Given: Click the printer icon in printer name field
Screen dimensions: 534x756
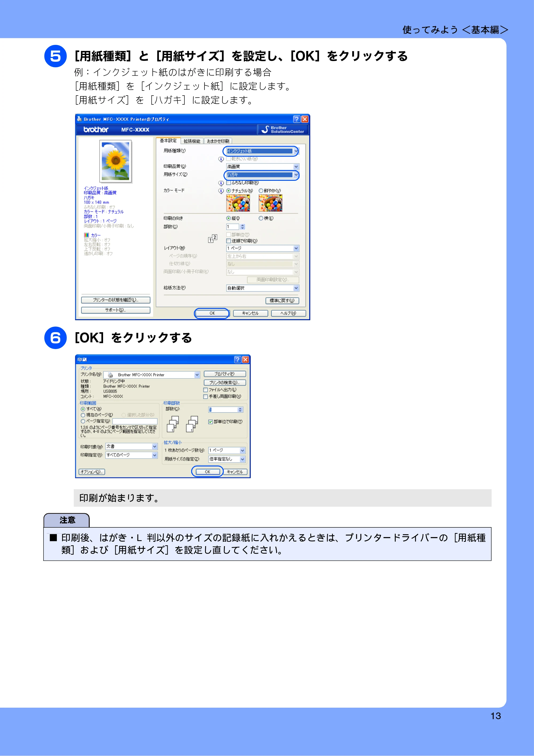Looking at the screenshot, I should click(110, 375).
